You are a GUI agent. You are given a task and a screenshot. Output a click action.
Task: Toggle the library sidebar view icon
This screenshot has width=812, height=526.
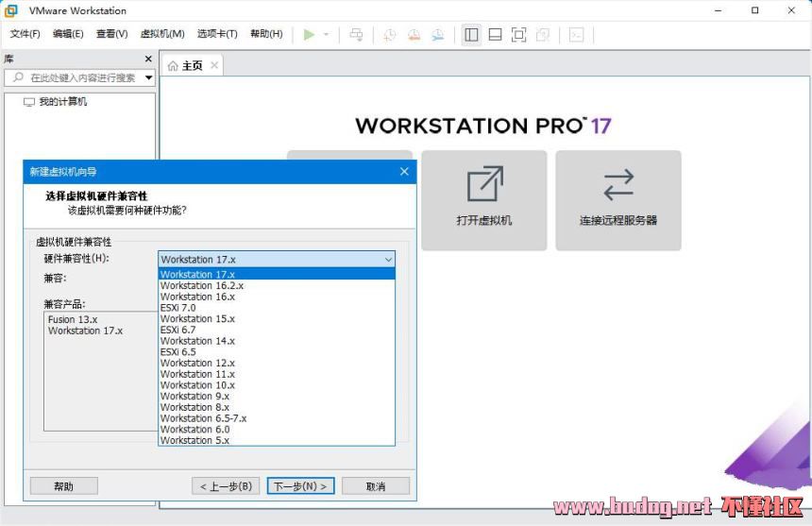point(471,35)
